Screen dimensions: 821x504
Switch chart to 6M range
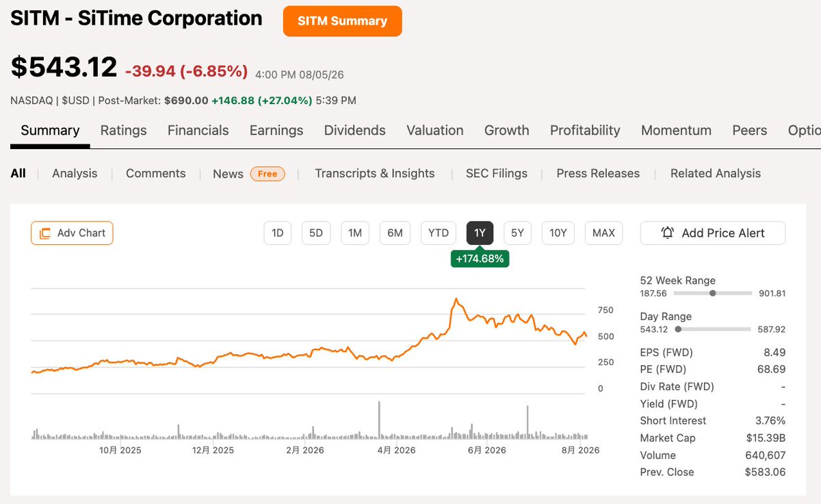395,233
